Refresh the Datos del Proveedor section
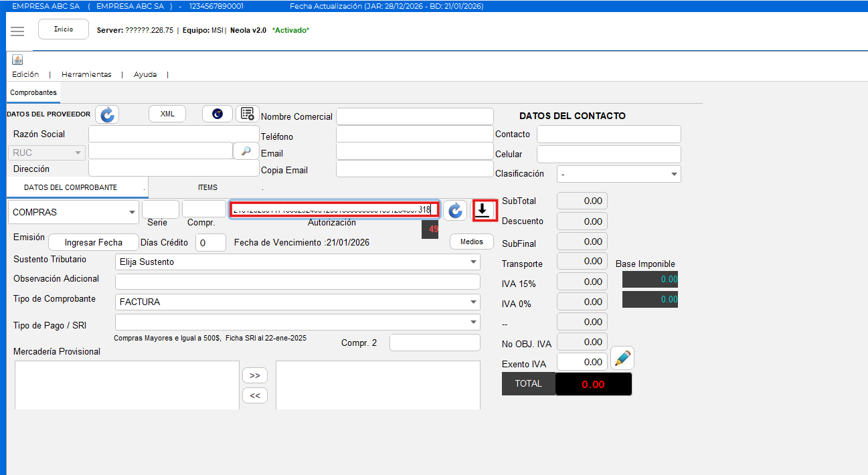This screenshot has height=475, width=868. tap(107, 114)
